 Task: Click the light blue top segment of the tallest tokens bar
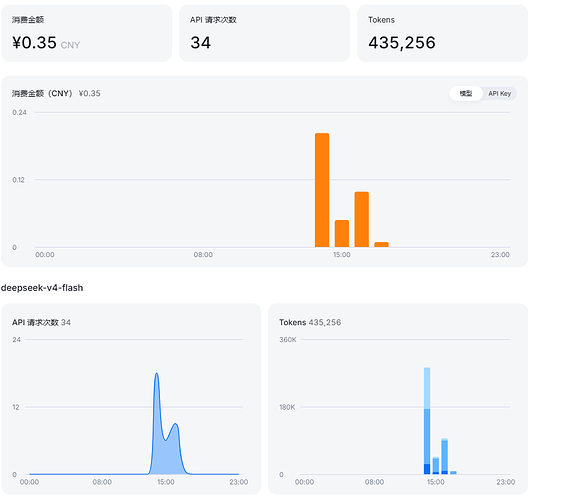427,388
